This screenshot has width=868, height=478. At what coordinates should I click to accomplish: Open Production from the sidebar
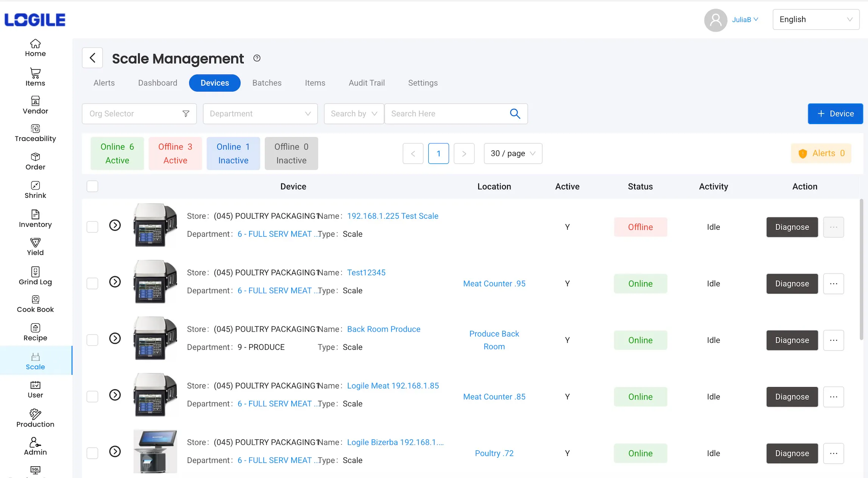pos(35,419)
